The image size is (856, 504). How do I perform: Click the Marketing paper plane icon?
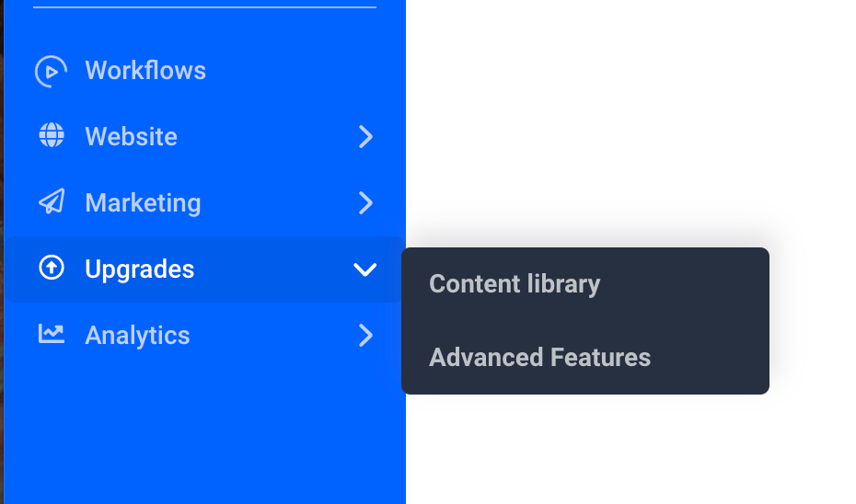click(52, 201)
